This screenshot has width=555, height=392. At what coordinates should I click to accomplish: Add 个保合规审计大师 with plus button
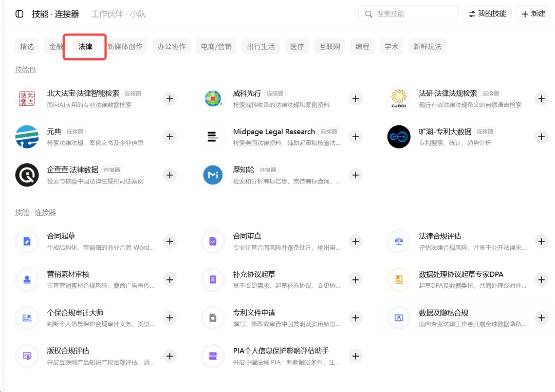point(170,318)
